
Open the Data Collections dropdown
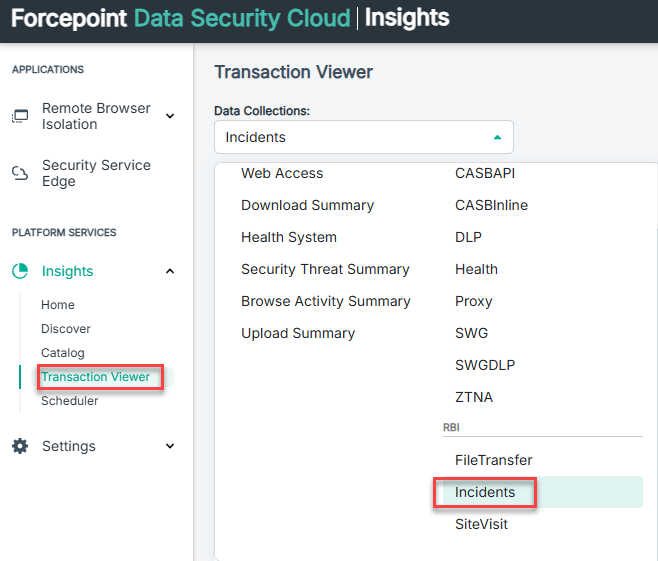click(363, 137)
